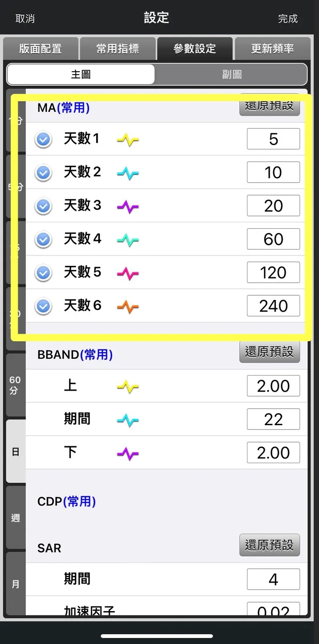
Task: Click the yellow line style icon for 天數1
Action: pos(128,139)
